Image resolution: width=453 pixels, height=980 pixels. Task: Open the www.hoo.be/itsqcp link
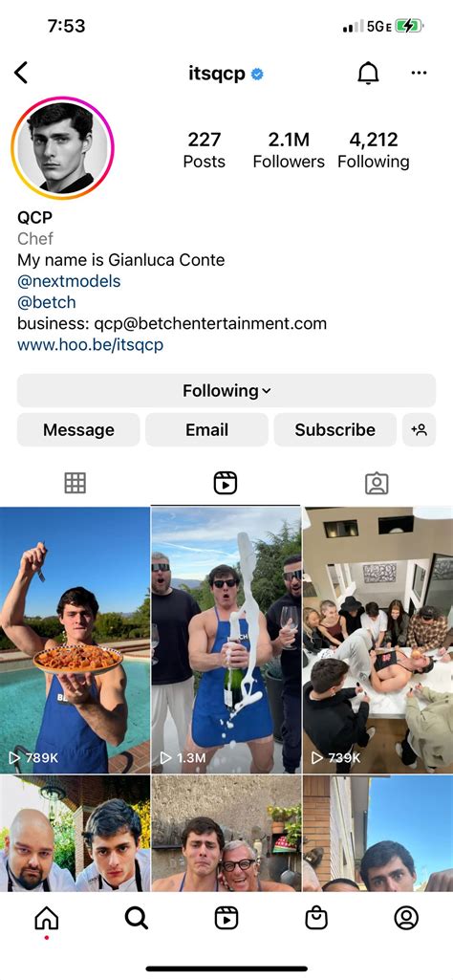[x=90, y=345]
